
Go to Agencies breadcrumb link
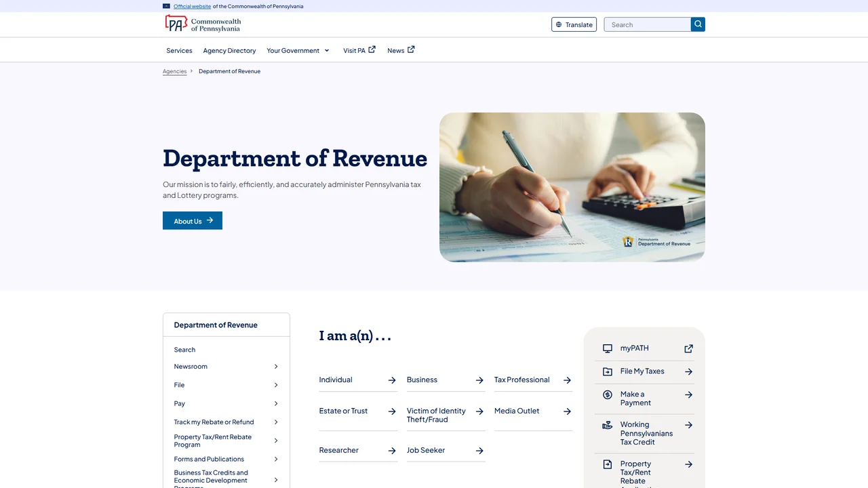(174, 71)
